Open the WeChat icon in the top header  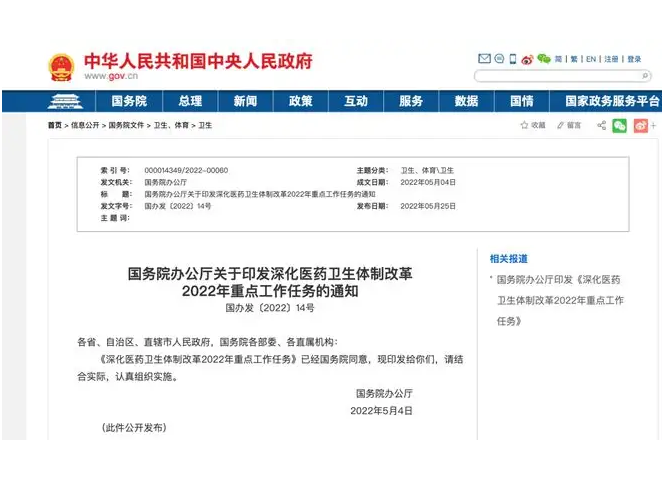[x=544, y=59]
